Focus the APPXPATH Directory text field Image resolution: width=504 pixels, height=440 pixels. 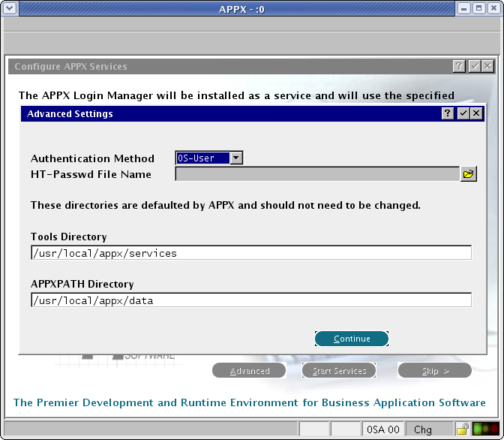pos(250,300)
